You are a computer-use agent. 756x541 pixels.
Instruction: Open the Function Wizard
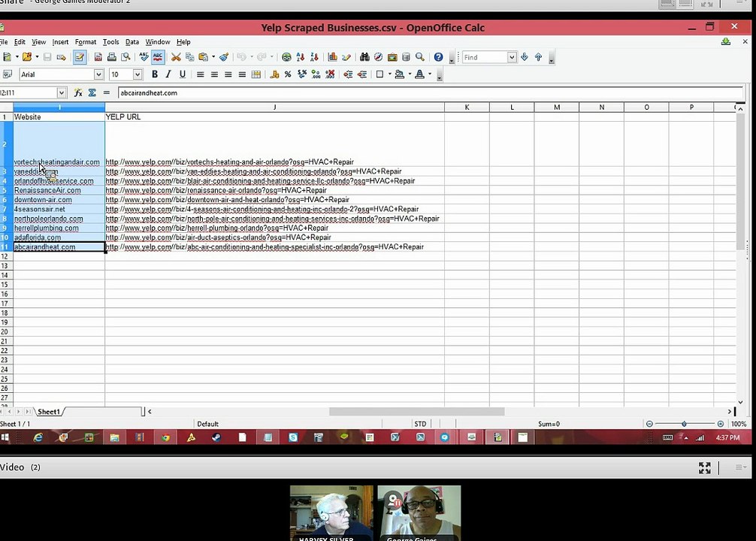point(78,92)
